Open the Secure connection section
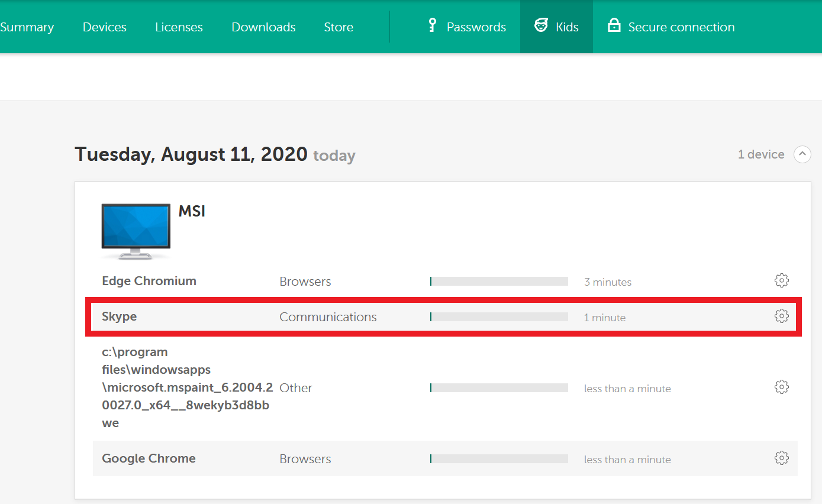Image resolution: width=822 pixels, height=504 pixels. (671, 27)
